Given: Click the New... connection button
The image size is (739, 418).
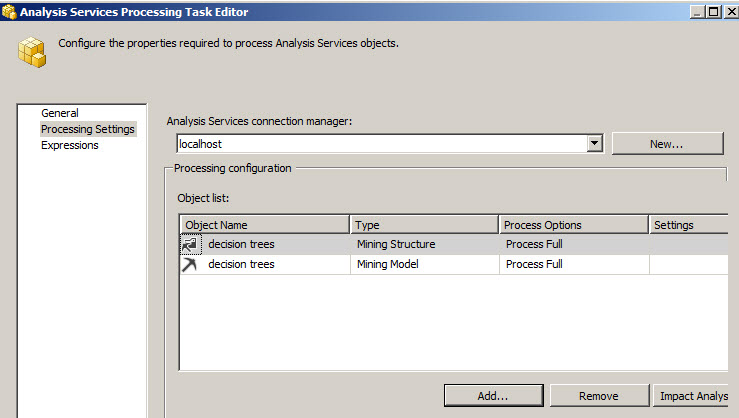Looking at the screenshot, I should point(666,144).
